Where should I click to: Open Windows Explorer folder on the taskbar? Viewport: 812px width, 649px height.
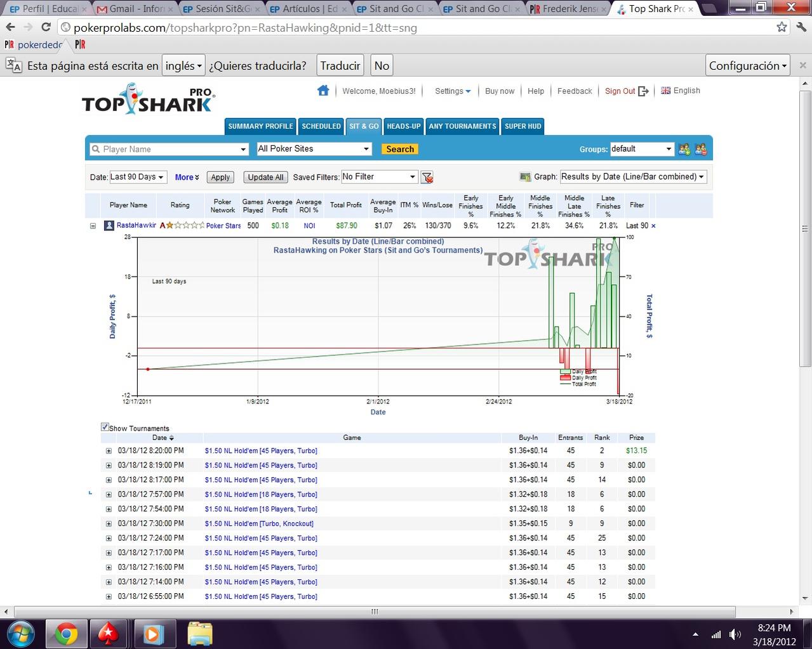[x=200, y=634]
